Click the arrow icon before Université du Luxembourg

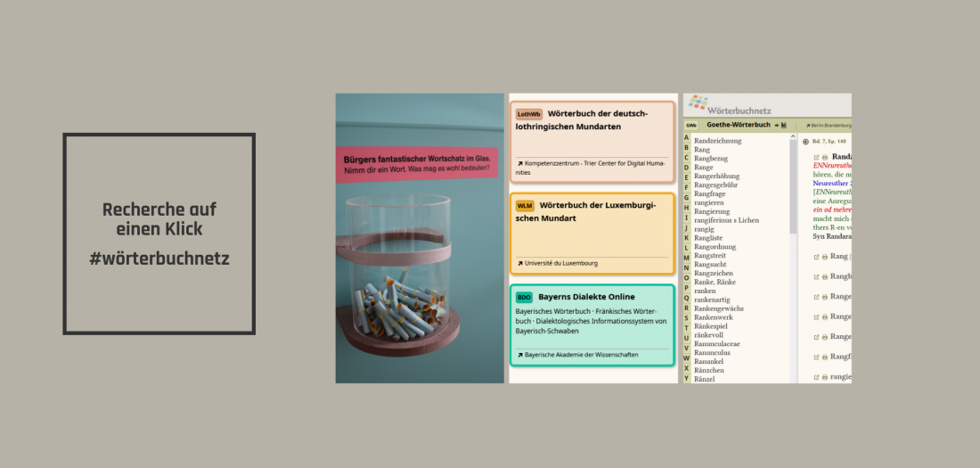click(519, 263)
